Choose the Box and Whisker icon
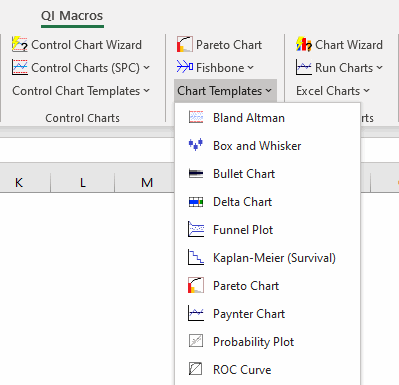This screenshot has width=399, height=385. click(x=196, y=145)
